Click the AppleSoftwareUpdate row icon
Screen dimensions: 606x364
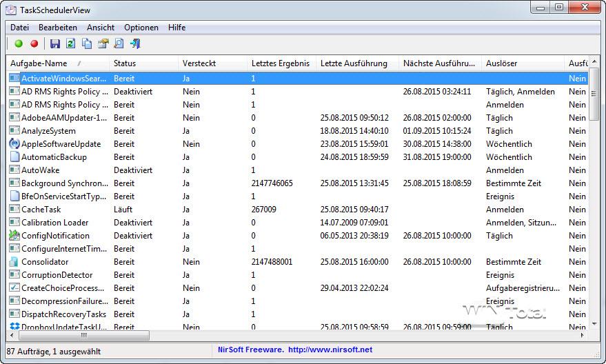(14, 144)
